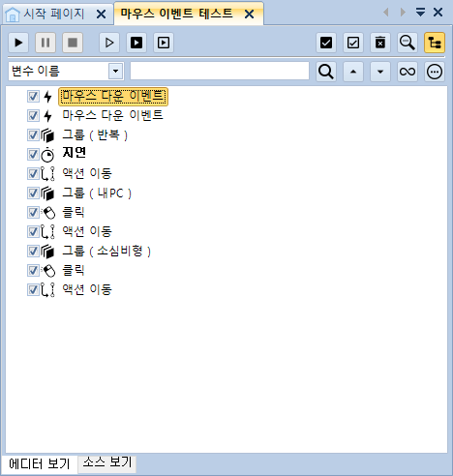Select the 그룹 ( 소심비형 ) item

point(106,251)
